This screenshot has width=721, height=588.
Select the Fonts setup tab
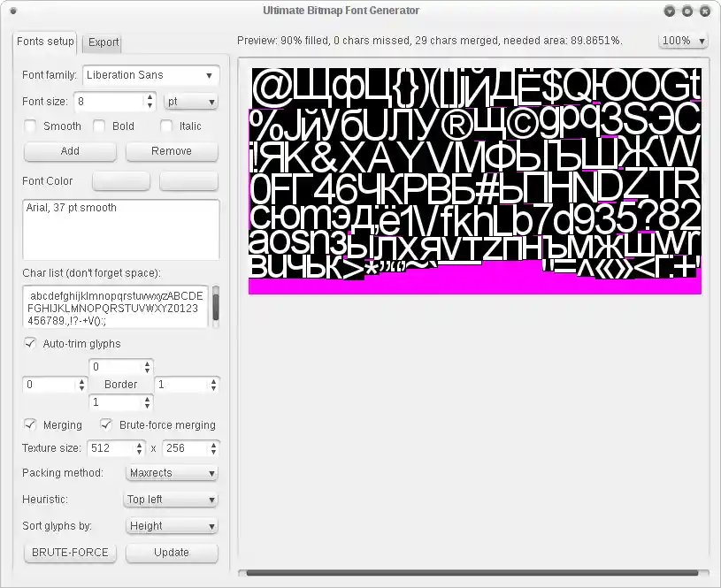[x=44, y=41]
